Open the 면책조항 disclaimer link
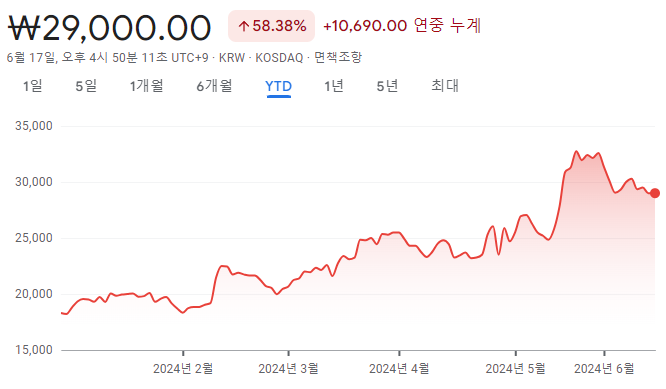Image resolution: width=666 pixels, height=389 pixels. pyautogui.click(x=338, y=57)
